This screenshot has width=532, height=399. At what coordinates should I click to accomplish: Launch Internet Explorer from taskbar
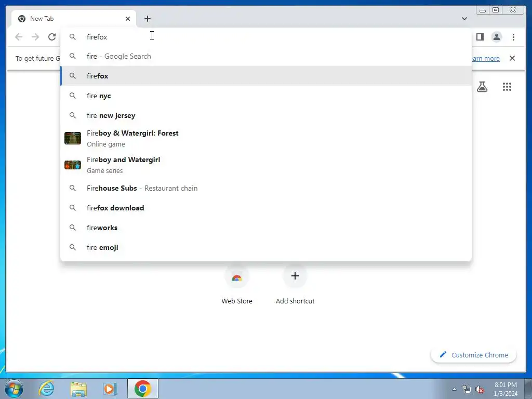[x=46, y=389]
